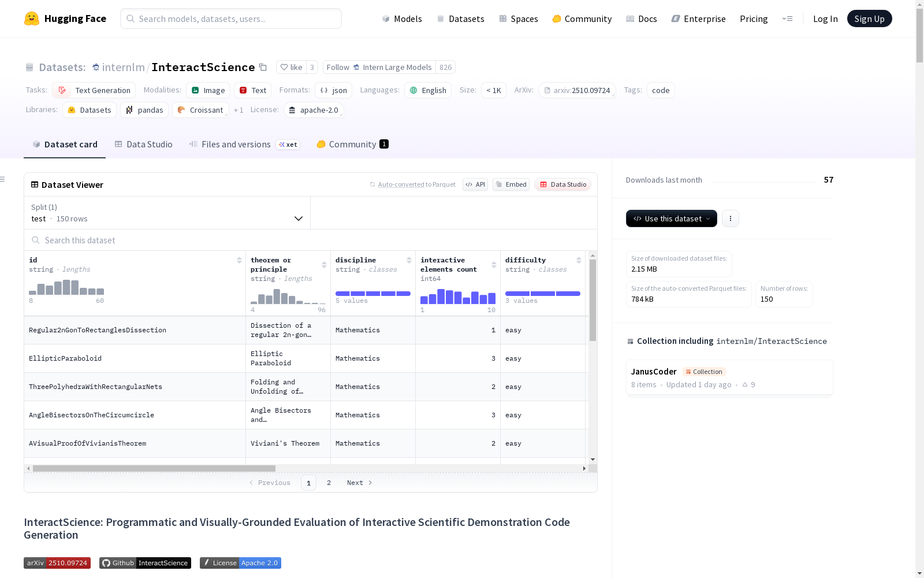
Task: Click the Sign Up button
Action: click(869, 18)
